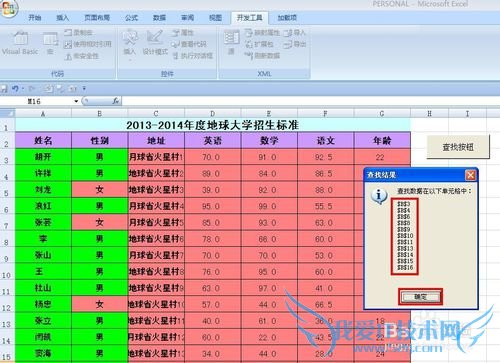Click the 英语 score 95.0 in row 6
This screenshot has height=363, width=500.
click(x=213, y=206)
